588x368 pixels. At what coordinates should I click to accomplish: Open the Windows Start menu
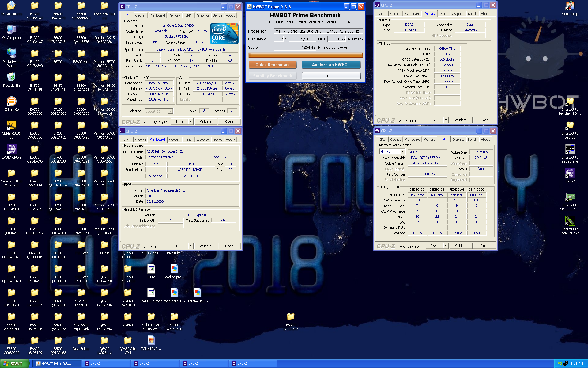(x=14, y=363)
